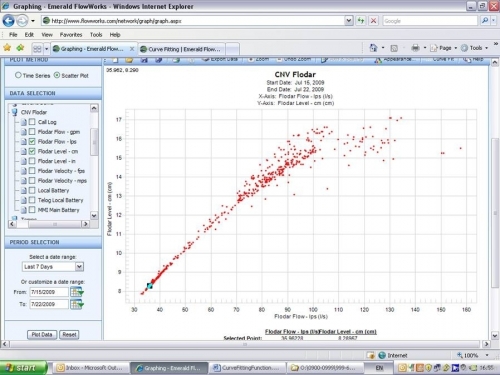Open the View menu
Image resolution: width=500 pixels, height=375 pixels.
[47, 35]
